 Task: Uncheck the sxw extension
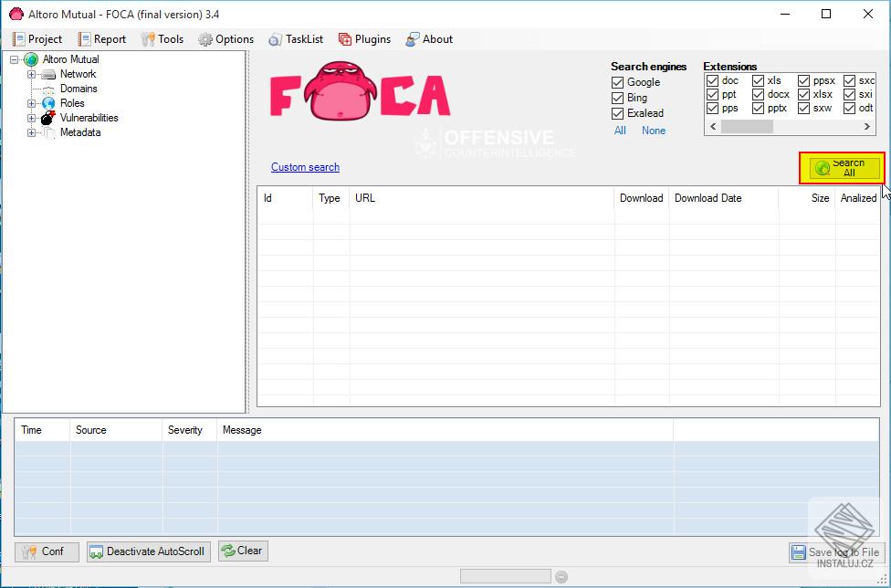tap(803, 108)
